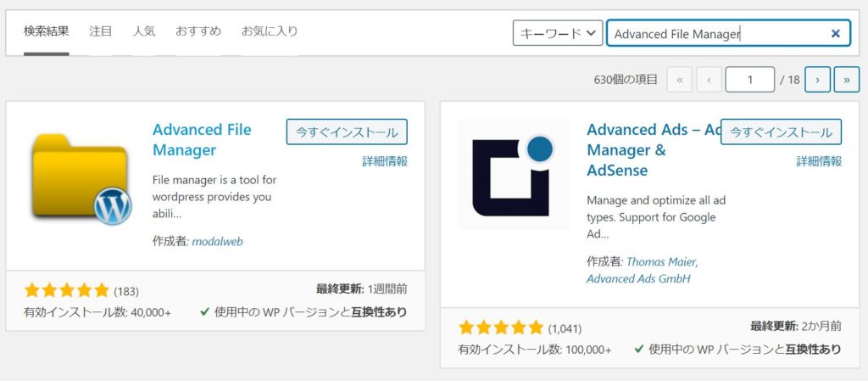This screenshot has width=868, height=381.
Task: Open the Advanced File Manager title link
Action: (x=202, y=139)
